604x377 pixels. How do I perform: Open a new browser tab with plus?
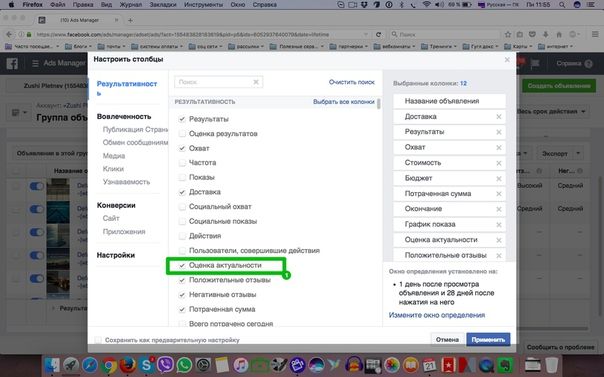tap(130, 20)
